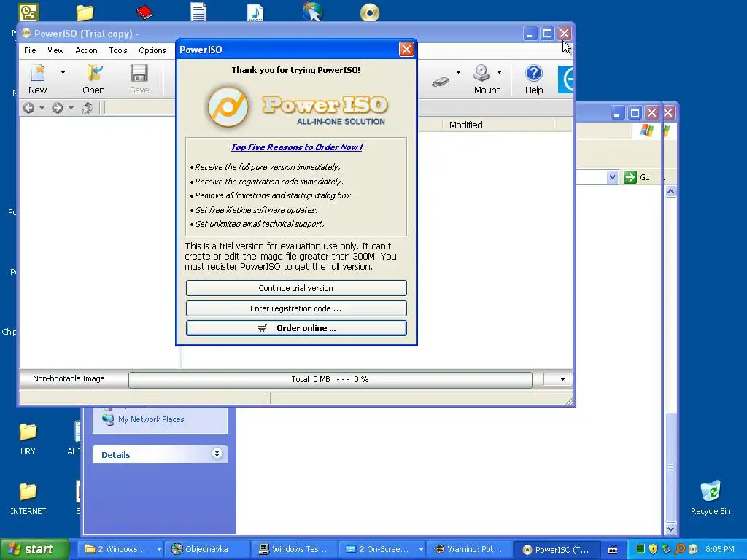This screenshot has height=560, width=747.
Task: Click Continue trial version button
Action: (x=296, y=288)
